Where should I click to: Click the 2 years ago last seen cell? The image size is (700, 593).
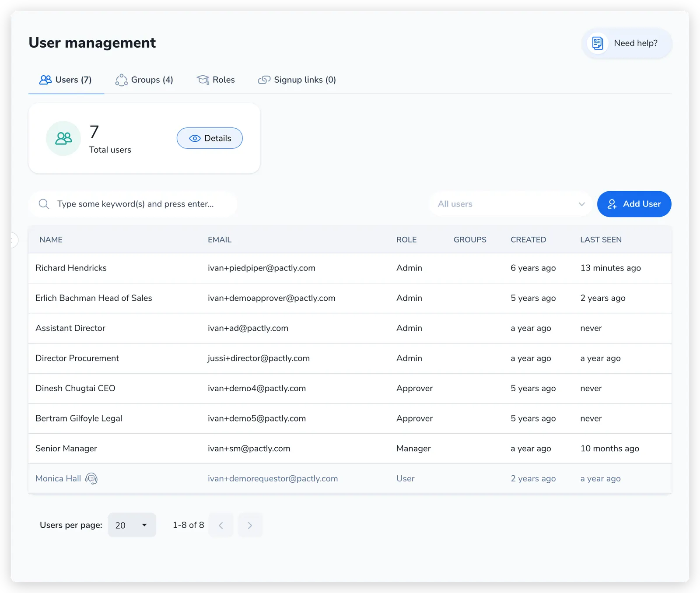tap(603, 298)
